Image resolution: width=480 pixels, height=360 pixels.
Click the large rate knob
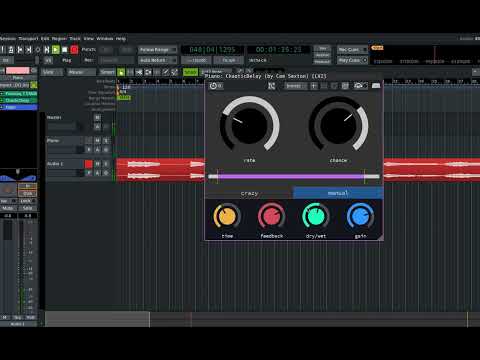[x=249, y=125]
